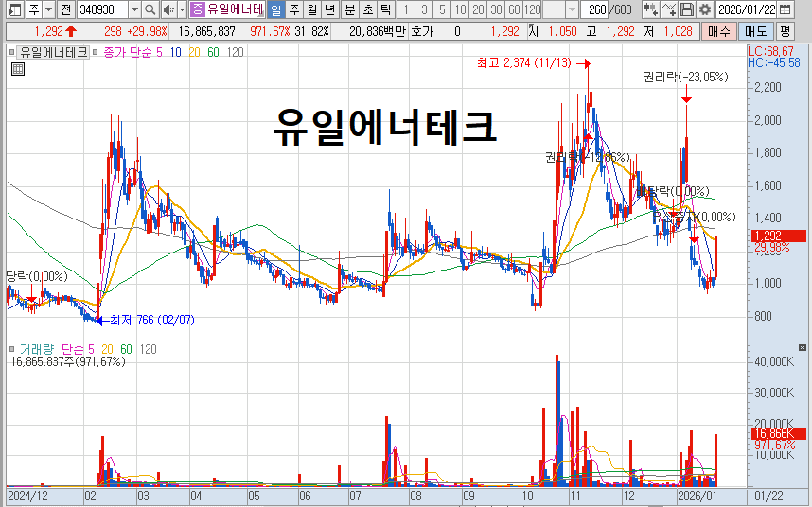The height and width of the screenshot is (507, 812).
Task: Click the gray 120 price moving average label
Action: click(x=235, y=52)
